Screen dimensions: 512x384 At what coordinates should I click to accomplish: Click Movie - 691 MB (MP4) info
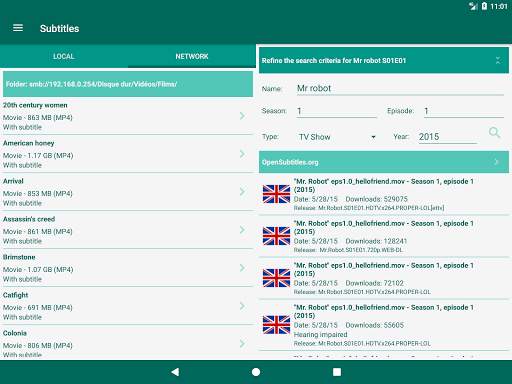click(38, 307)
